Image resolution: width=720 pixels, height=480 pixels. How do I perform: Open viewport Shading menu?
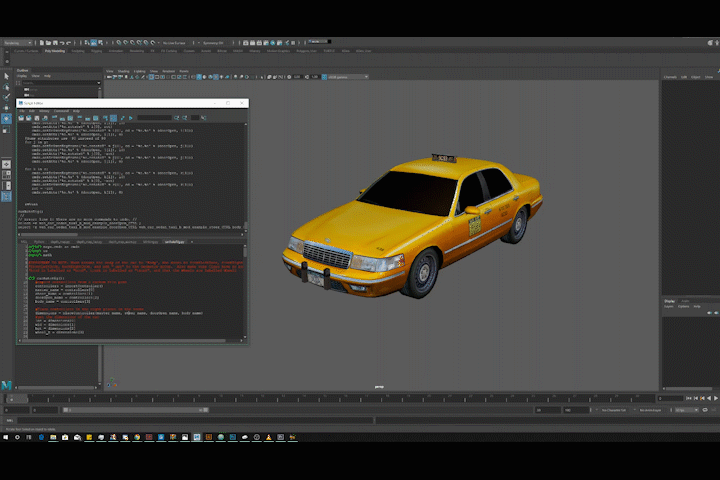coord(124,71)
